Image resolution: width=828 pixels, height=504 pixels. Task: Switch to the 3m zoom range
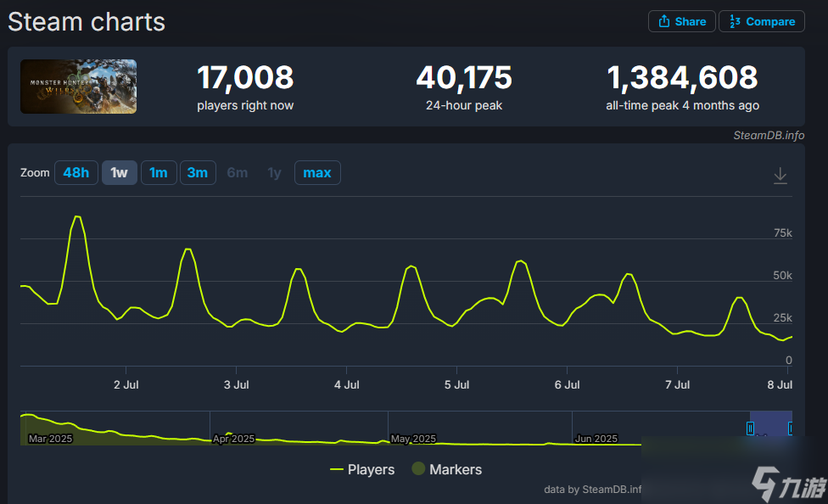click(198, 173)
